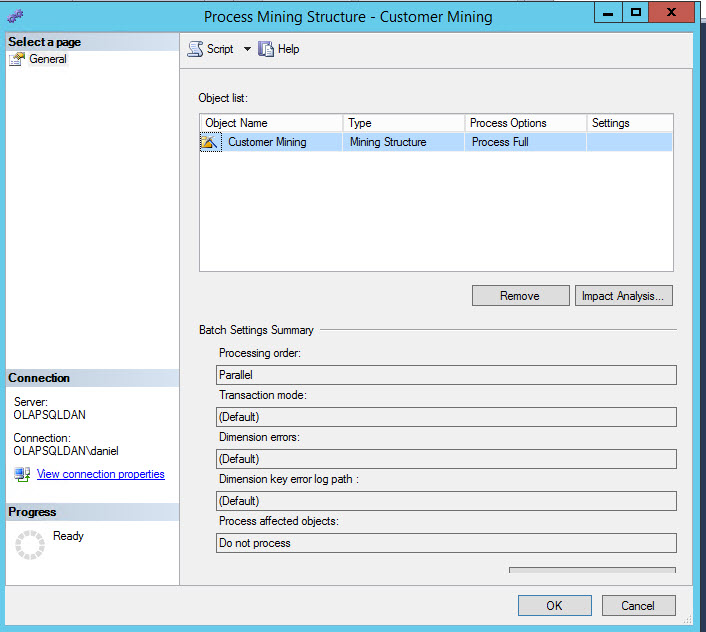Click the window title bar gear icon

coord(15,17)
